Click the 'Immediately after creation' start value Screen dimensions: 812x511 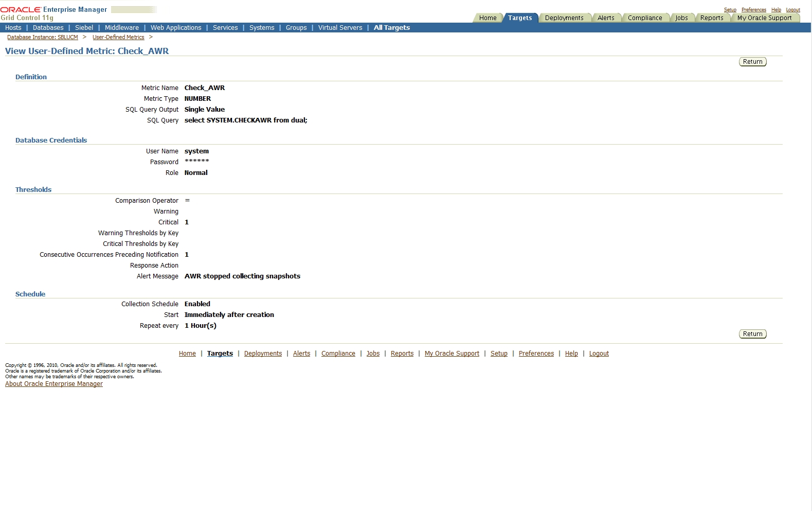tap(229, 315)
